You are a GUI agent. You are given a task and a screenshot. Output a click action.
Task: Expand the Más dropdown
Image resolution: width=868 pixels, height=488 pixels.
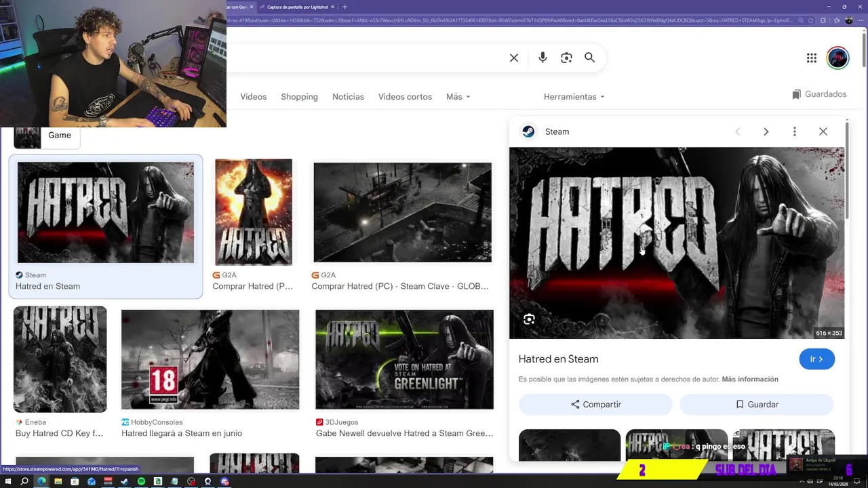click(458, 97)
